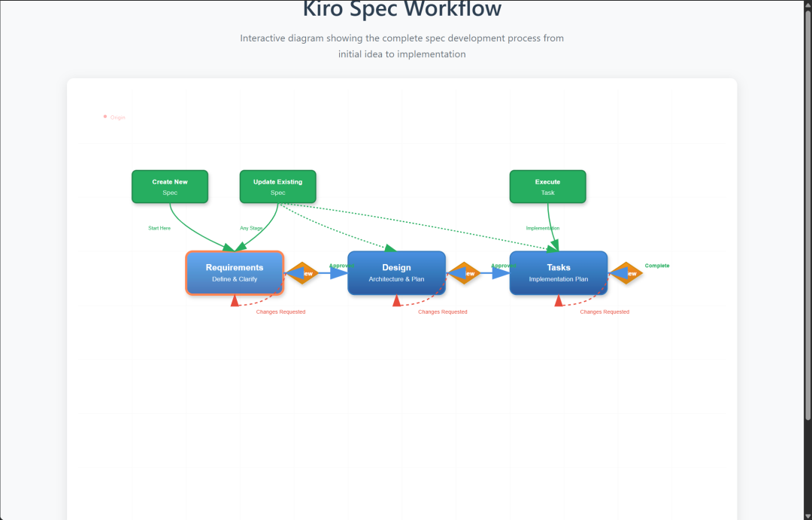Screen dimensions: 812x520
Task: Click the review diamond after Requirements
Action: [x=302, y=273]
